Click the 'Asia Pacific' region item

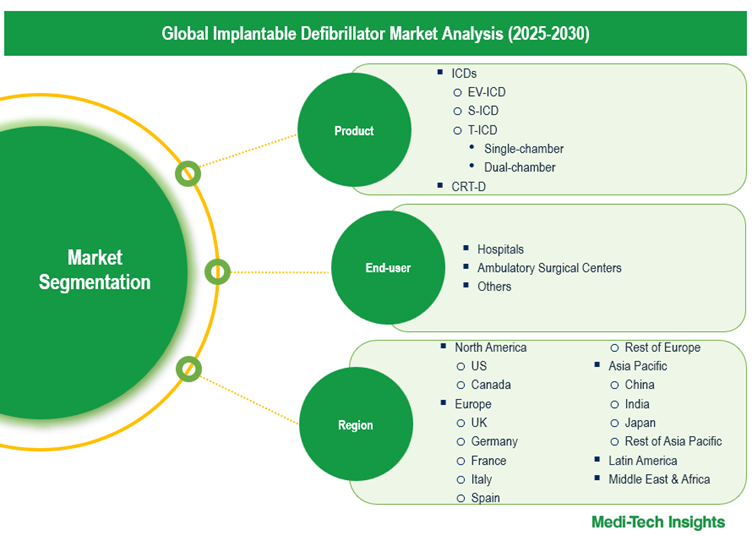point(637,366)
